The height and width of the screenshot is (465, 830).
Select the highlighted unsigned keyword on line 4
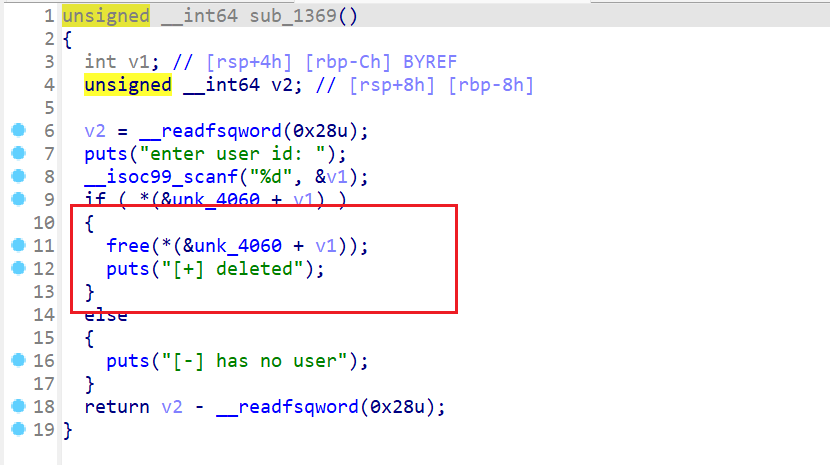point(128,85)
